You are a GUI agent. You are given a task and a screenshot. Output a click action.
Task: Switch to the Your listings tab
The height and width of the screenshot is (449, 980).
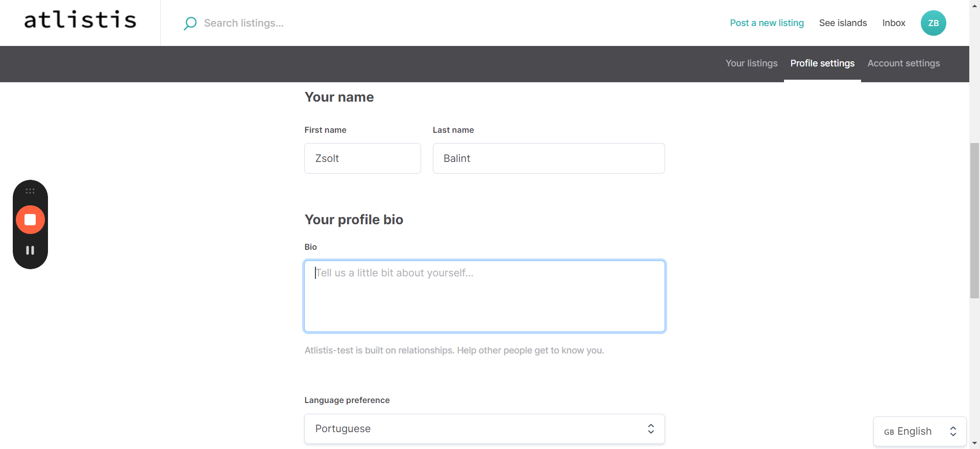coord(751,63)
